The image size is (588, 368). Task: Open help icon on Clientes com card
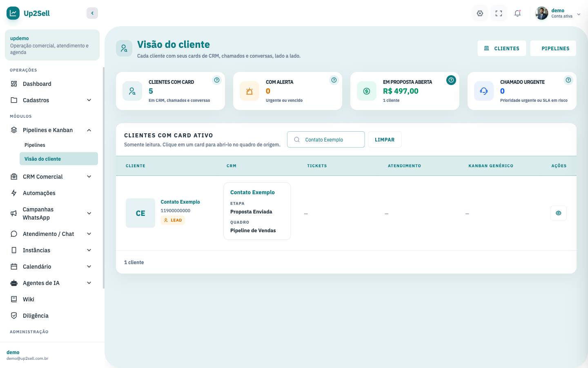coord(217,80)
